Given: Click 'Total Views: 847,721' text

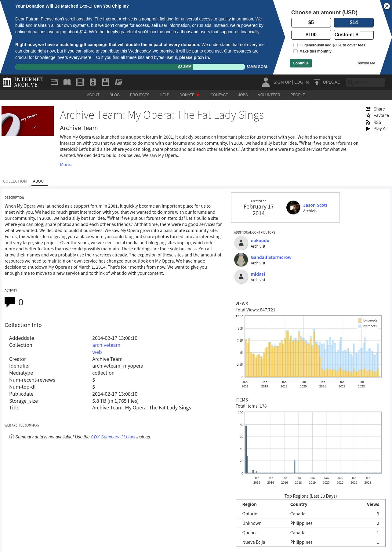Looking at the screenshot, I should [255, 310].
